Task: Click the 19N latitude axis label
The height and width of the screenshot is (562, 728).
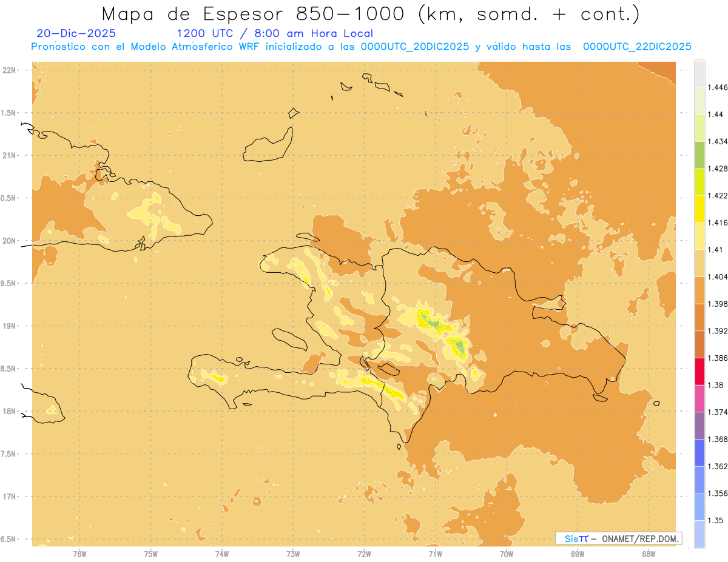Action: (x=8, y=326)
